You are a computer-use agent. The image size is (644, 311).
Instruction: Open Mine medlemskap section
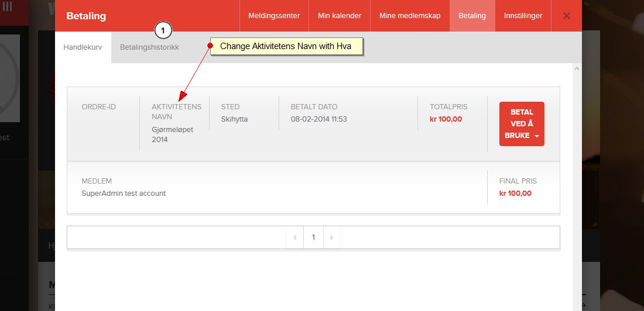(x=410, y=16)
